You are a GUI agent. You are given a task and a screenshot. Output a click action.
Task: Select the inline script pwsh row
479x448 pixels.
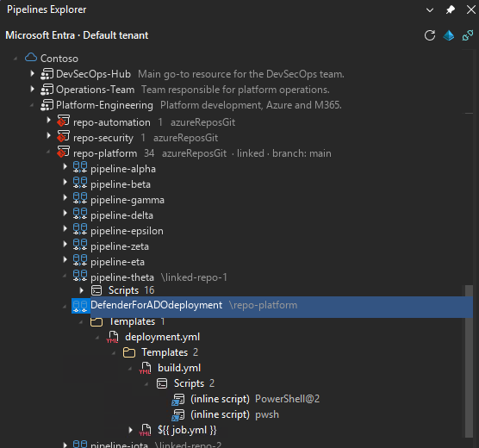point(234,414)
